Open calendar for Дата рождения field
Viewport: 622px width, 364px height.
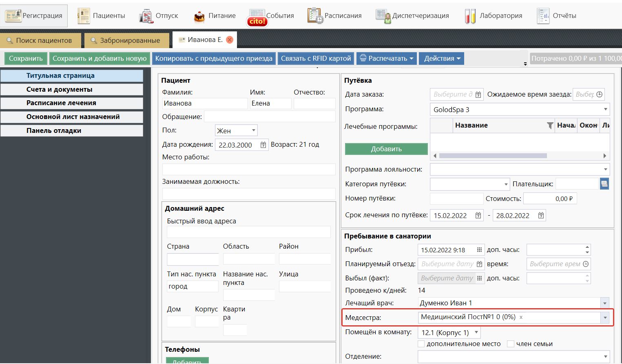click(263, 145)
